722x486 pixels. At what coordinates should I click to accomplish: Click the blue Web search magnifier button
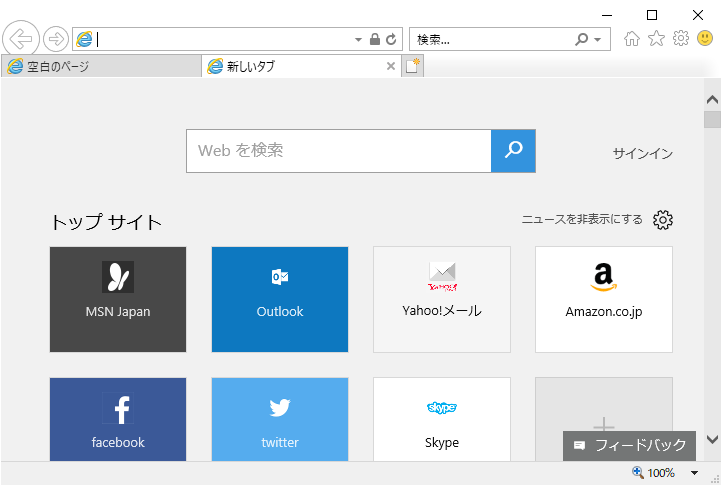pyautogui.click(x=513, y=150)
